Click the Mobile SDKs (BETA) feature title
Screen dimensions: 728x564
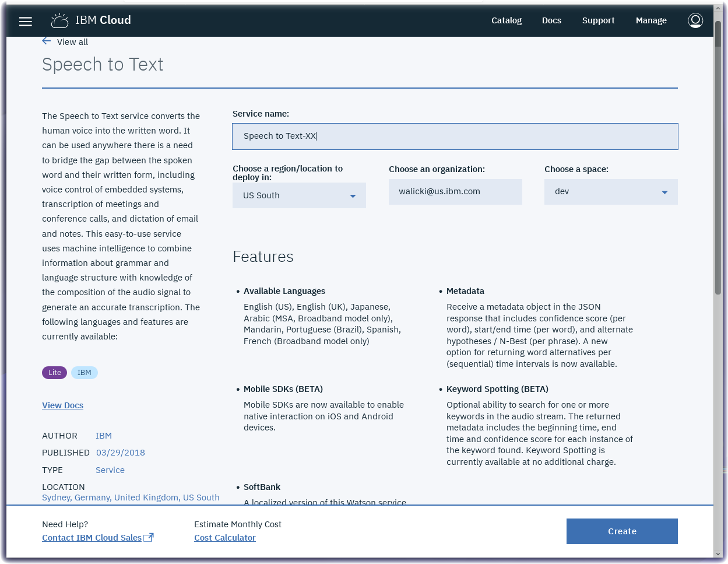pos(283,389)
